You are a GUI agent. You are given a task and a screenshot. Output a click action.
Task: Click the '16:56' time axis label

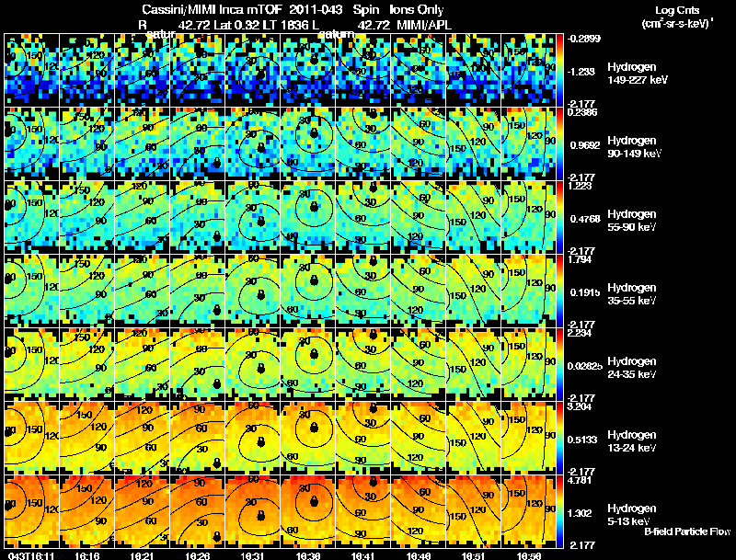pos(529,555)
